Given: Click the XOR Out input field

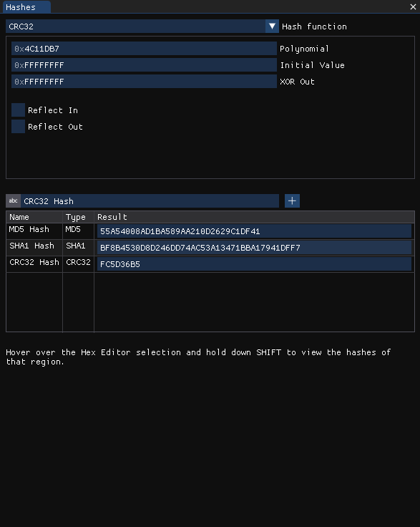Looking at the screenshot, I should pyautogui.click(x=144, y=82).
